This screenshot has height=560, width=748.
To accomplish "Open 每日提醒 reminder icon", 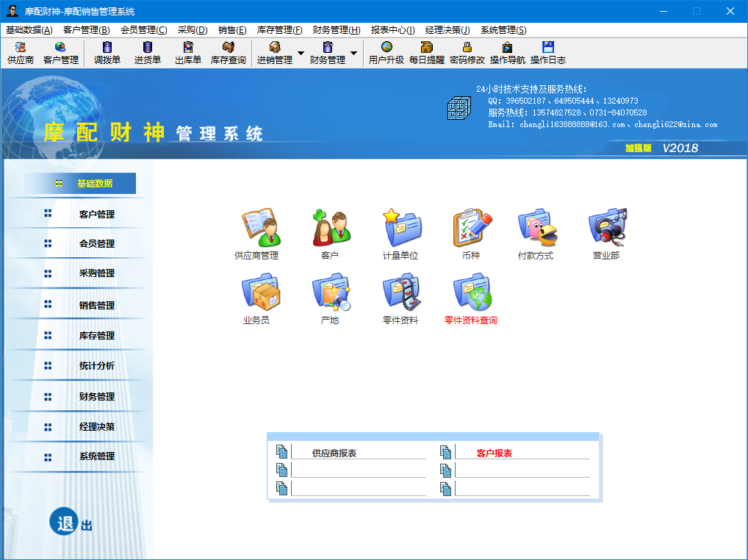I will pos(426,53).
